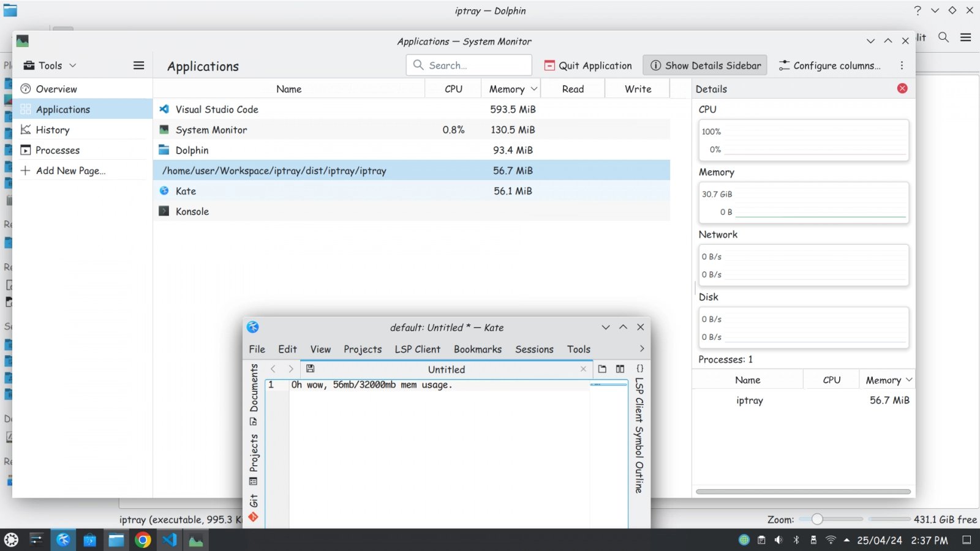This screenshot has width=980, height=551.
Task: Switch to the Processes page
Action: tap(58, 150)
